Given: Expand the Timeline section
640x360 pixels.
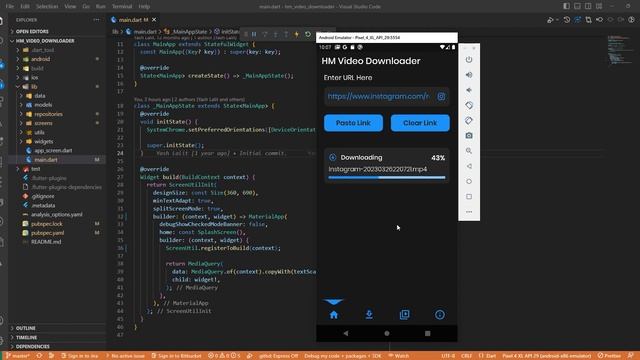Looking at the screenshot, I should click(x=27, y=338).
